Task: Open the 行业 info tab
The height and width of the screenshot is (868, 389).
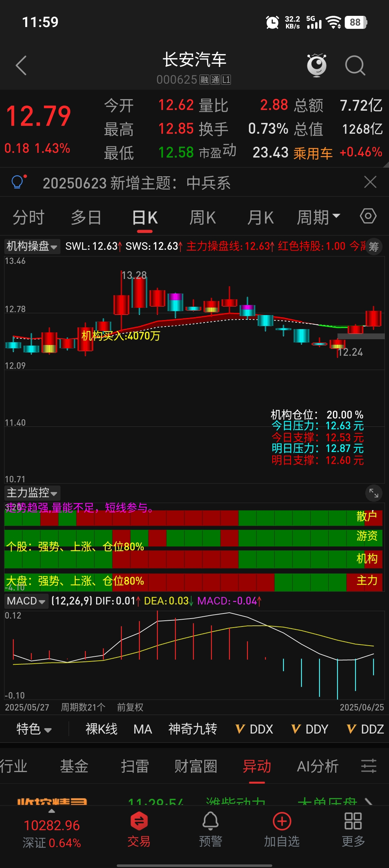Action: [14, 766]
